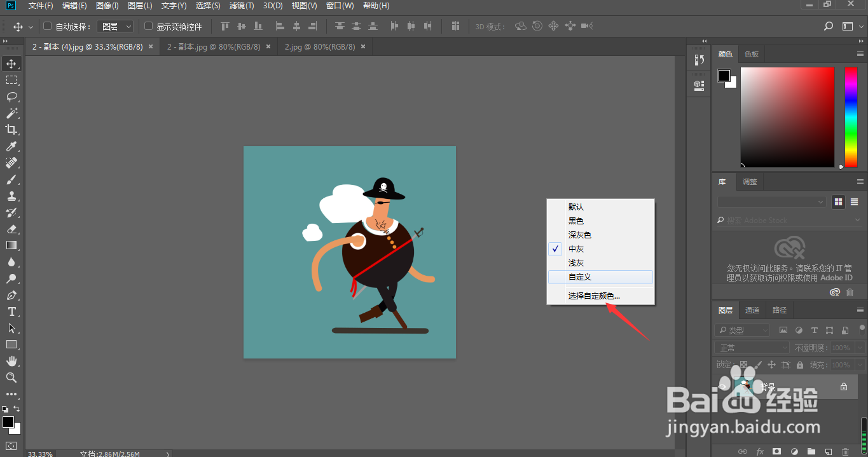Click the delete layer trash icon
The width and height of the screenshot is (868, 457).
[845, 451]
